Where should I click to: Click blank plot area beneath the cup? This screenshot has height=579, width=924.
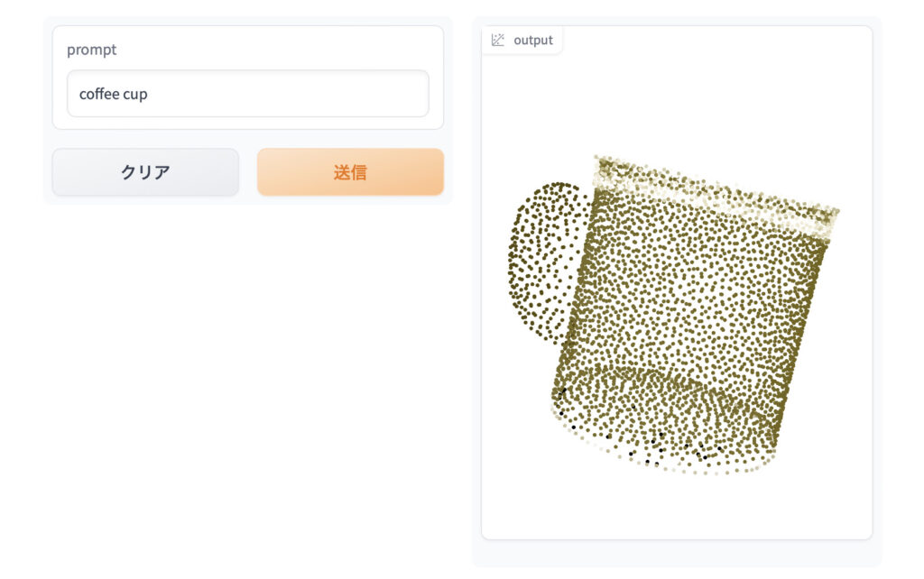coord(677,507)
